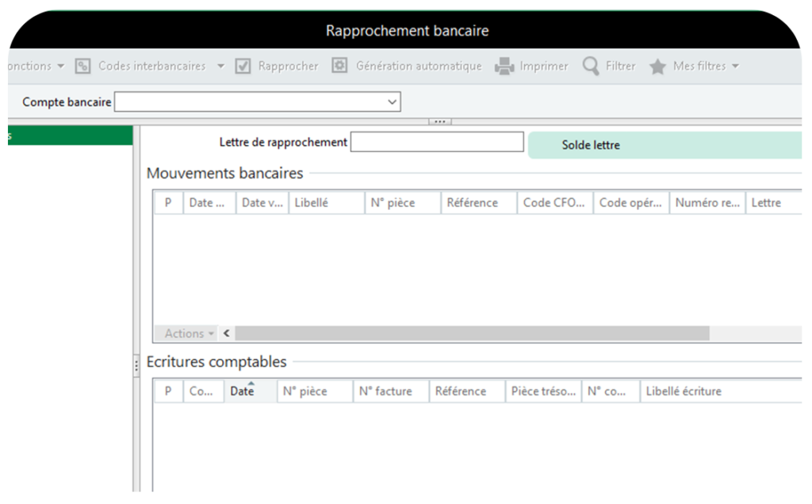This screenshot has height=504, width=812.
Task: Click the Imprimer printer icon
Action: 504,67
